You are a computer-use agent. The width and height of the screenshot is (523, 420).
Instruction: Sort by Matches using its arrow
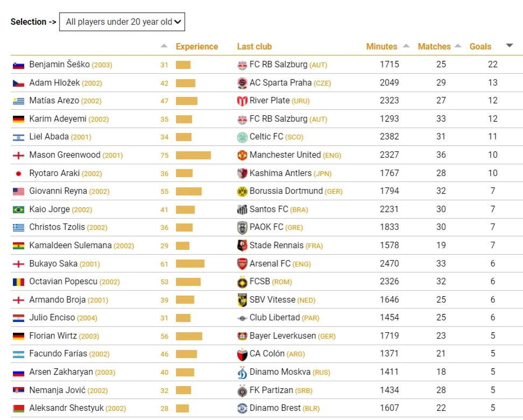click(x=458, y=46)
